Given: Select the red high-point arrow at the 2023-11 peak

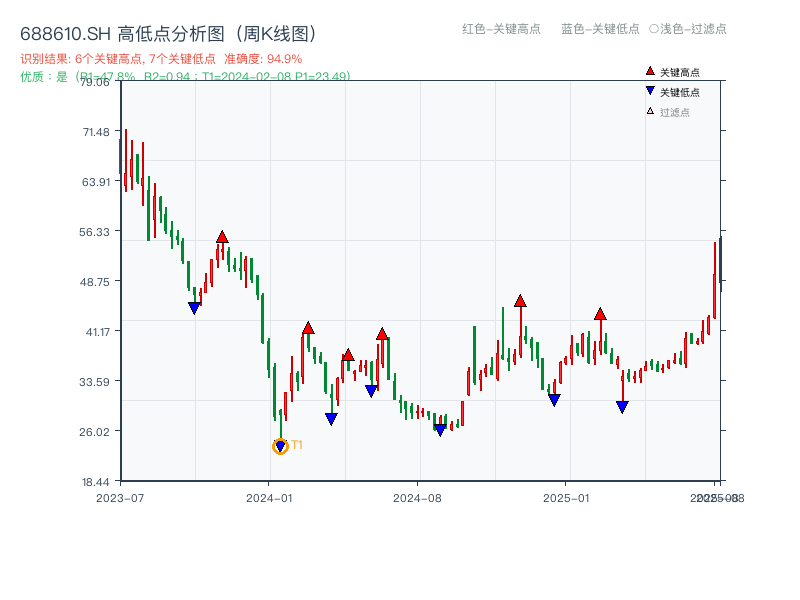Looking at the screenshot, I should [222, 234].
